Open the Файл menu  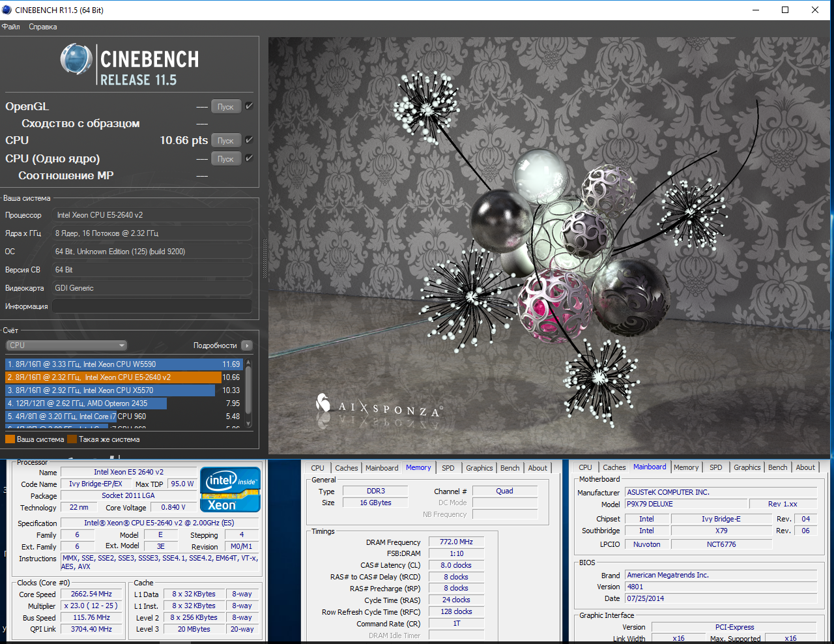pos(11,27)
